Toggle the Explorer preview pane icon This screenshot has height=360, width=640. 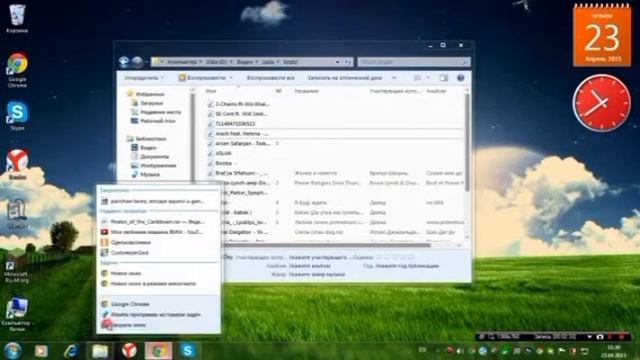[443, 78]
